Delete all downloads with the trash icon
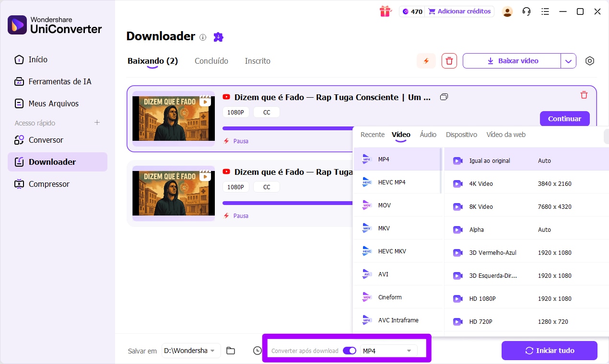 [x=449, y=61]
